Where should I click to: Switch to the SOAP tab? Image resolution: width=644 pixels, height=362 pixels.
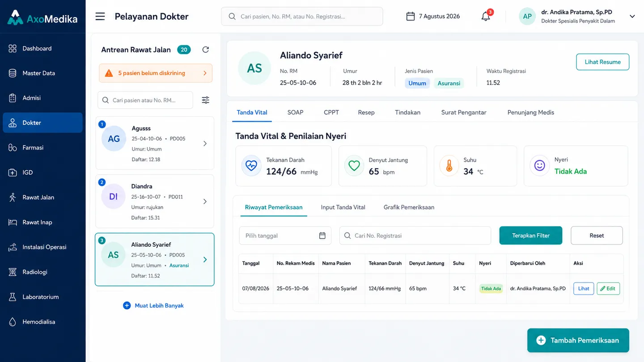pos(295,113)
